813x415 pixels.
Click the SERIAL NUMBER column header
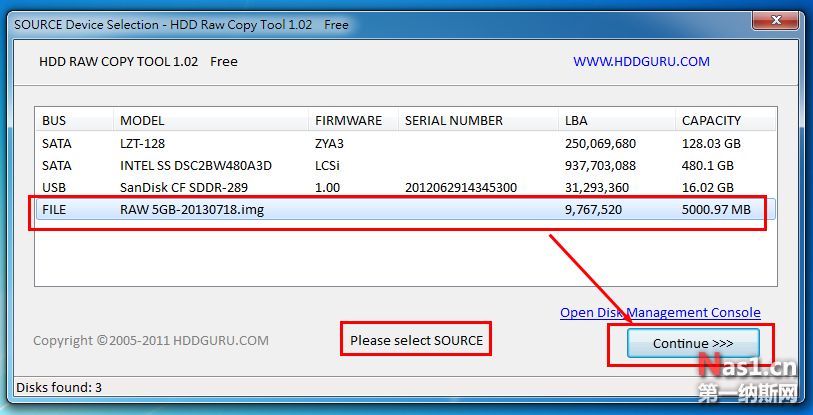pyautogui.click(x=479, y=121)
